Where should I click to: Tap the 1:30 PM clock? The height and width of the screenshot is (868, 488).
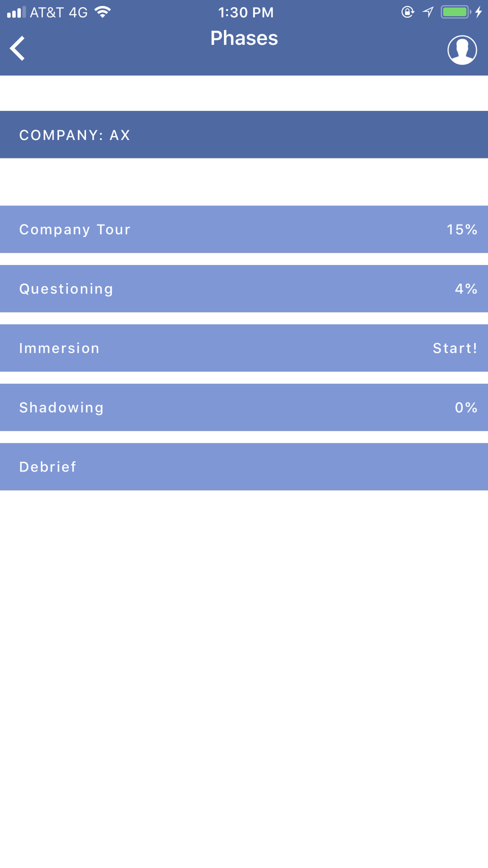245,13
